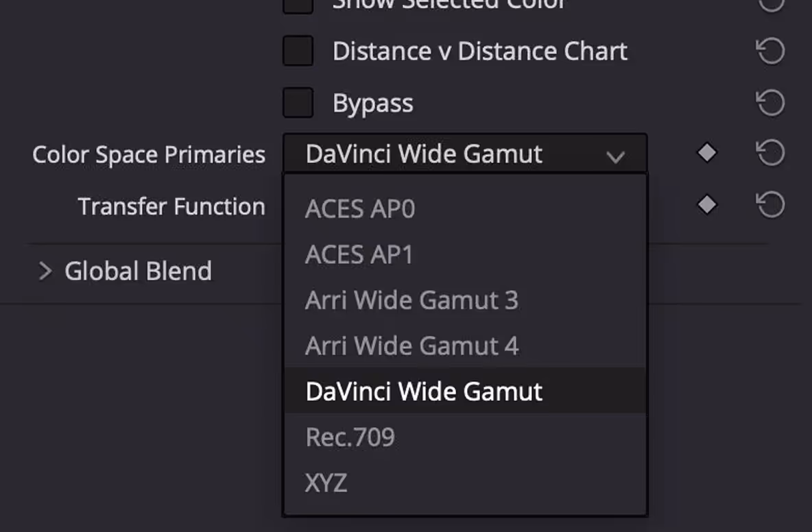Reset the Bypass option
This screenshot has height=532, width=812.
point(771,102)
